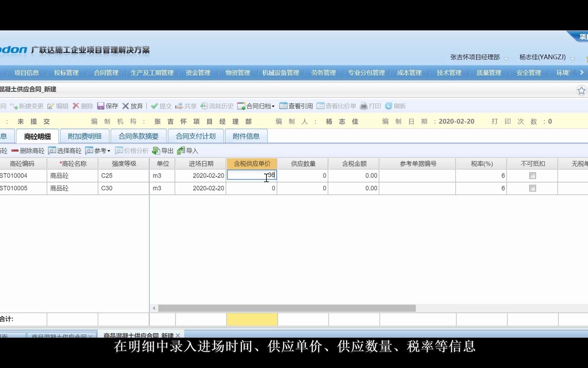Screen dimensions: 588x368
Task: Open the Reference (参考) dropdown
Action: [98, 151]
